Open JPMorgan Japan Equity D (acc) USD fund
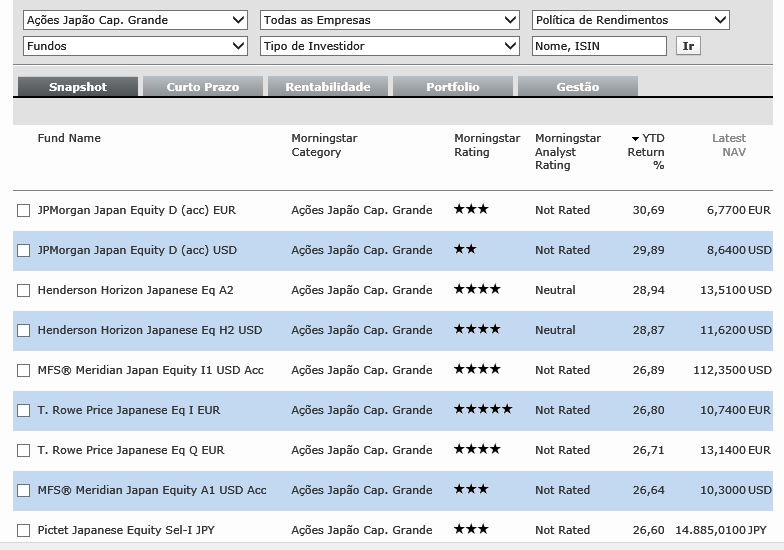 point(137,250)
